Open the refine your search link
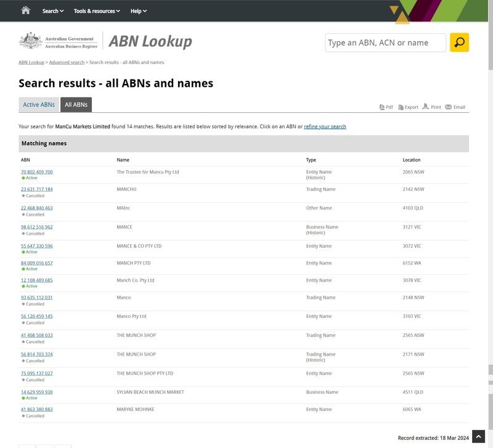Screen dimensions: 493x448 325,126
